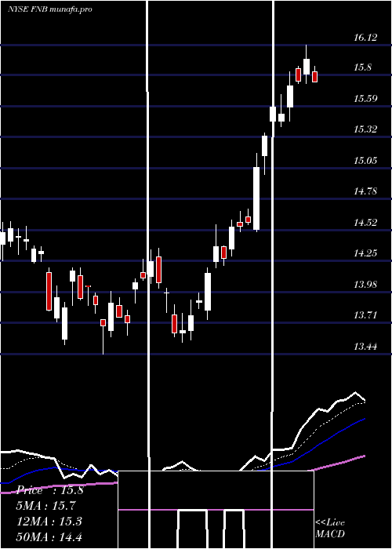Screen dimensions: 392x549
Task: Click the <<Live MACD label
Action: 330,528
